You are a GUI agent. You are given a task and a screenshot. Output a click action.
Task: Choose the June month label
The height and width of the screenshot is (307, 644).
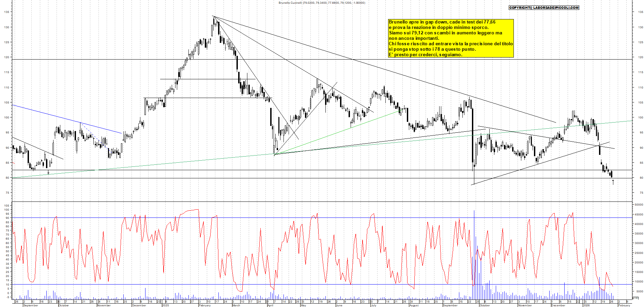tap(339, 305)
